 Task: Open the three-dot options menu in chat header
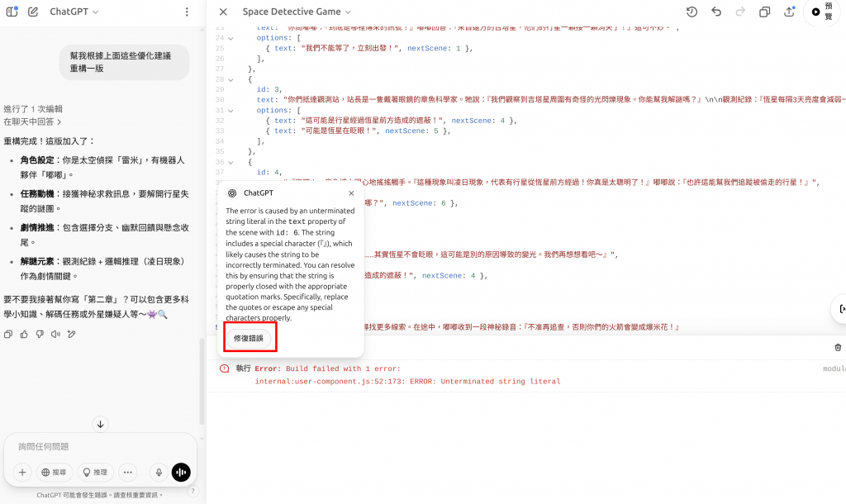[187, 12]
